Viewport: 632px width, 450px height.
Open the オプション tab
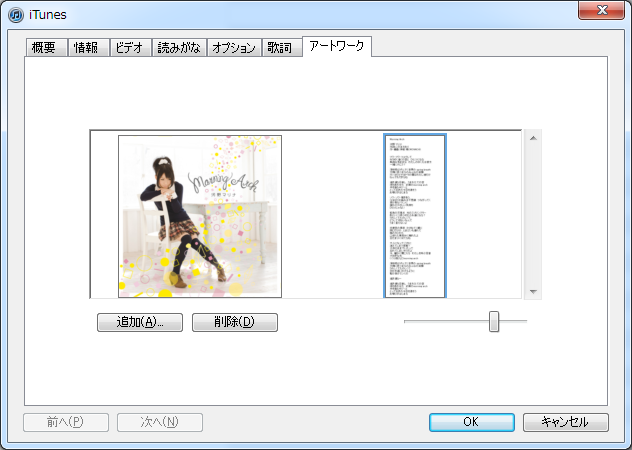[x=234, y=48]
